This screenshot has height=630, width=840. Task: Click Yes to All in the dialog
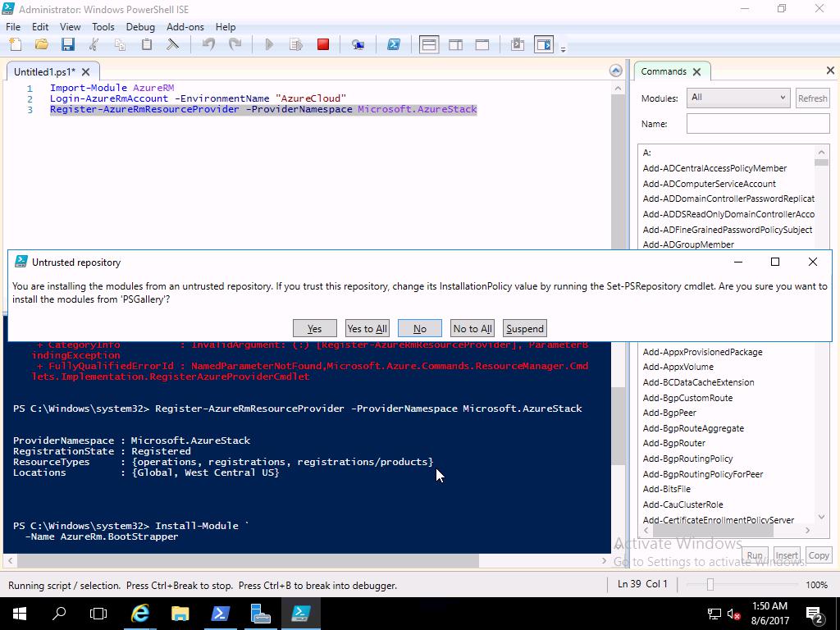tap(367, 328)
